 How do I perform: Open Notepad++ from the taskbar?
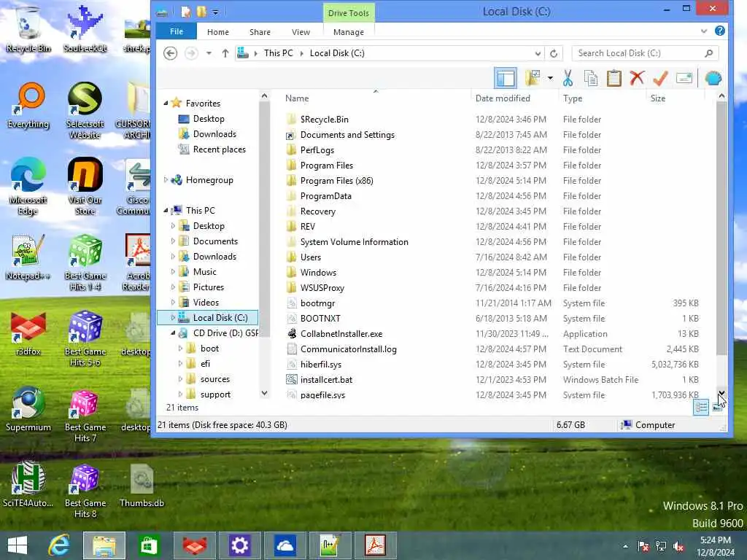click(x=330, y=545)
